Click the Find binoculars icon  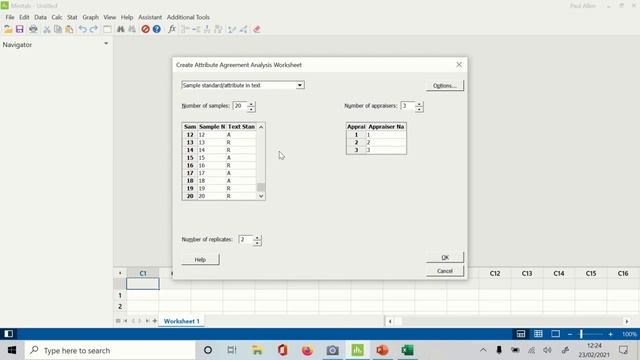coord(121,29)
